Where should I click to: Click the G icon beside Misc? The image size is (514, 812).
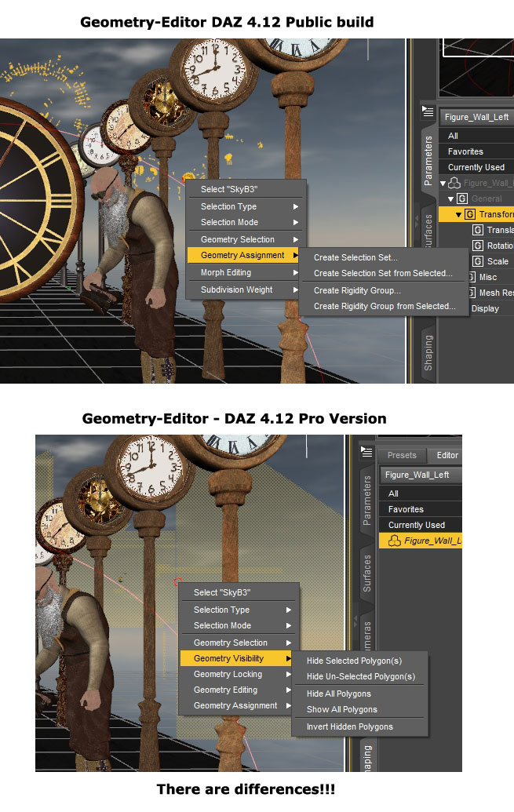tap(471, 277)
